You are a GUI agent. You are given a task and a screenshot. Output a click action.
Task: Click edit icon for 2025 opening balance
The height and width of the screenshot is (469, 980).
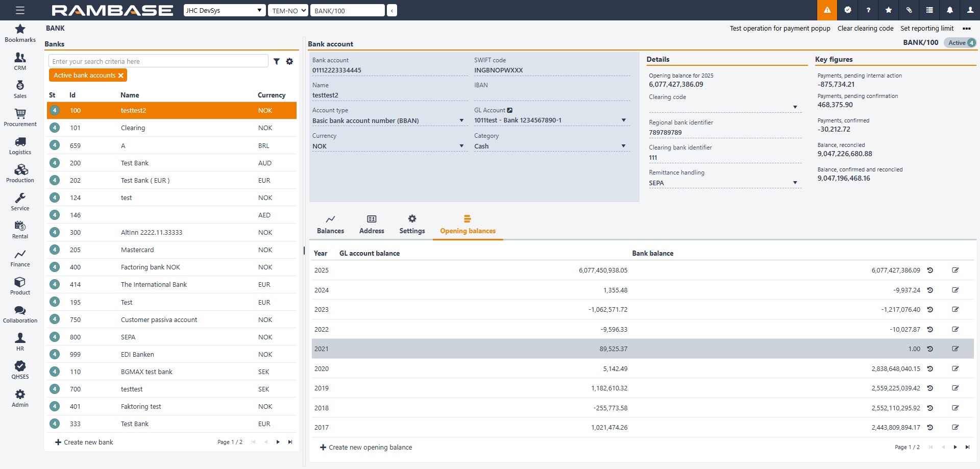(955, 270)
